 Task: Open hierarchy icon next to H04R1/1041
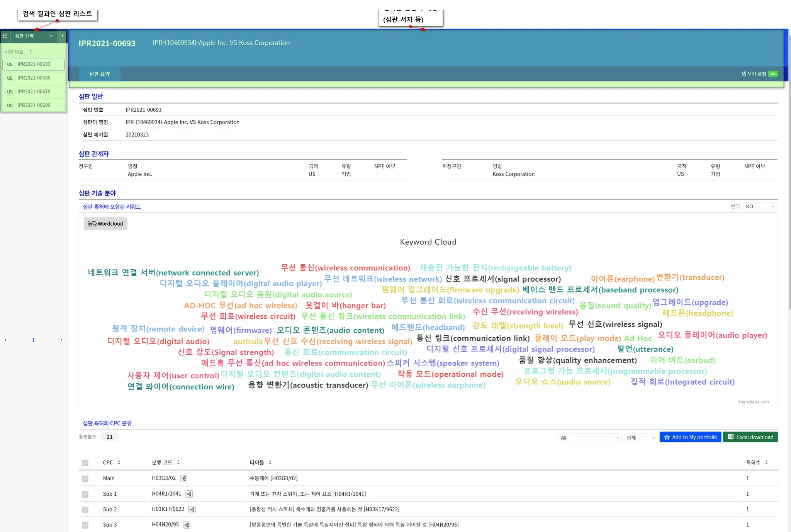189,494
